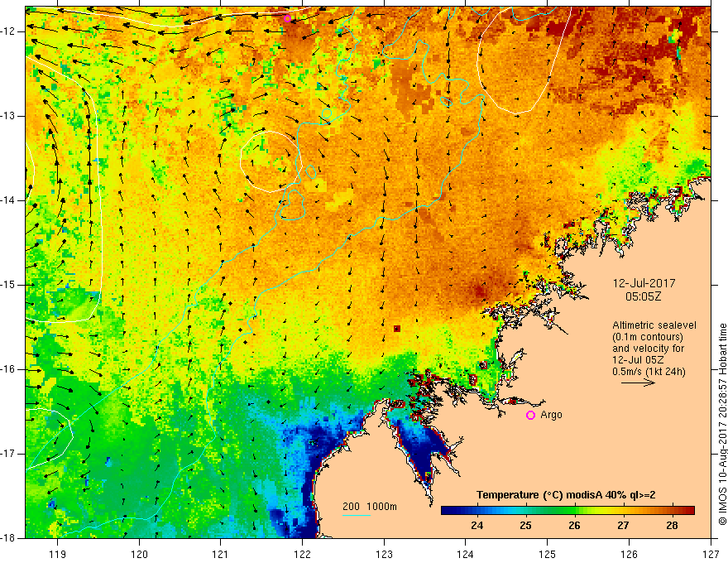728x563 pixels.
Task: Click the '12-Jul-2017' date text
Action: tap(644, 283)
